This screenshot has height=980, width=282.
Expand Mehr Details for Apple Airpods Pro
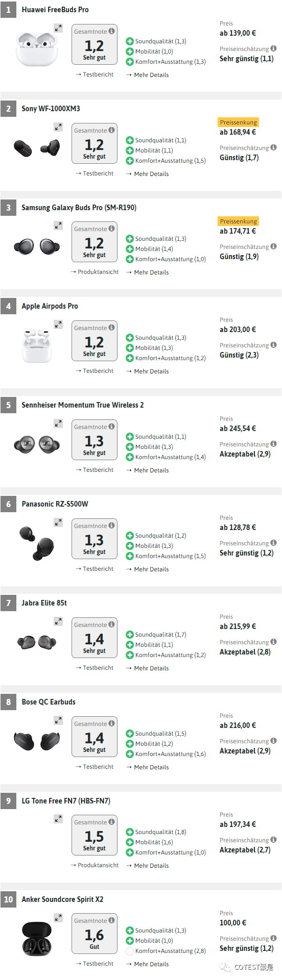point(147,371)
